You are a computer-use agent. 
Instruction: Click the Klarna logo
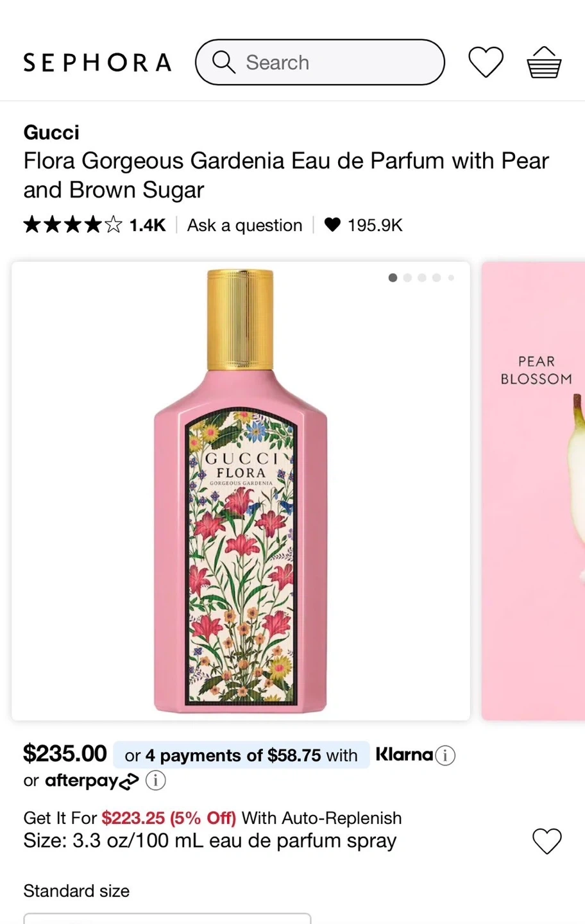coord(404,755)
